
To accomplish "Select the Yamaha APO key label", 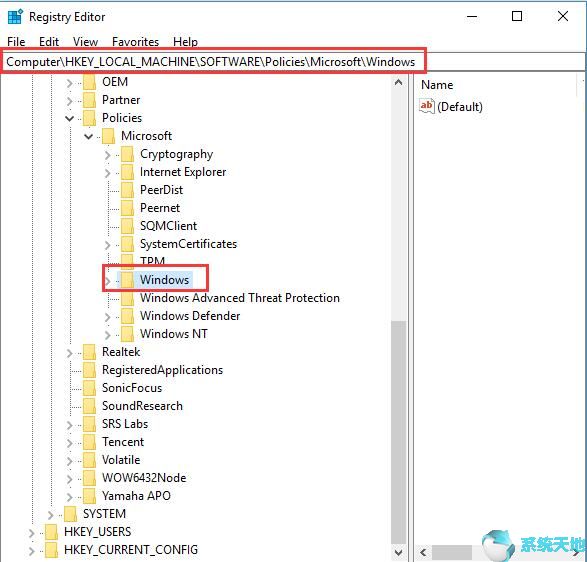I will click(136, 496).
